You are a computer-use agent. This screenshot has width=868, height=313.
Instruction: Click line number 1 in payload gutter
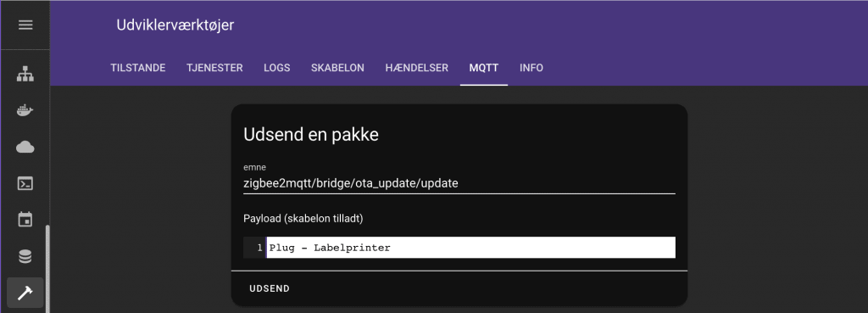pyautogui.click(x=259, y=248)
